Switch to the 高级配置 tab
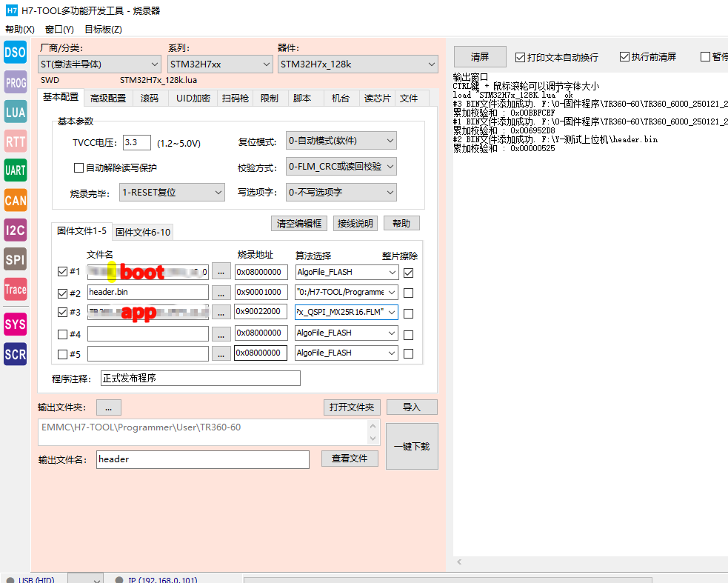Viewport: 728px width, 583px height. 108,99
